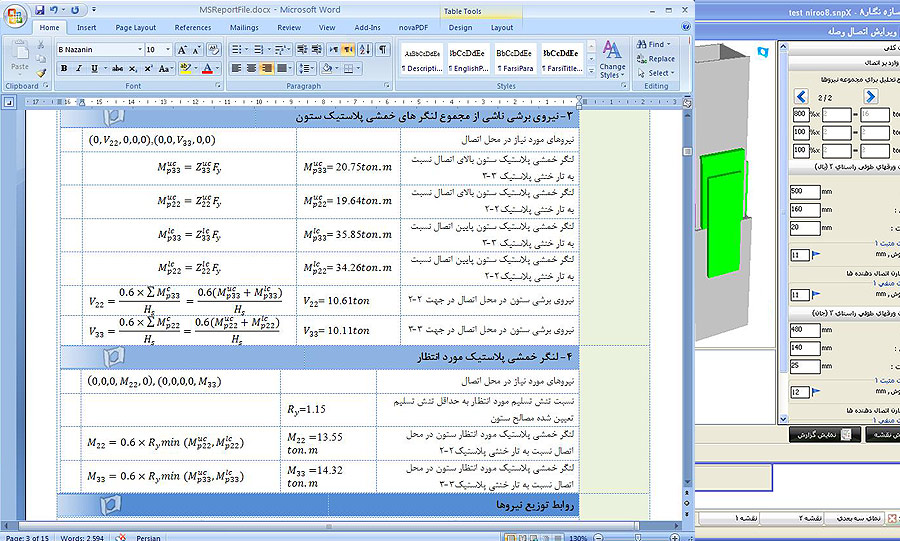
Task: Choose the font color red A button
Action: (x=209, y=69)
